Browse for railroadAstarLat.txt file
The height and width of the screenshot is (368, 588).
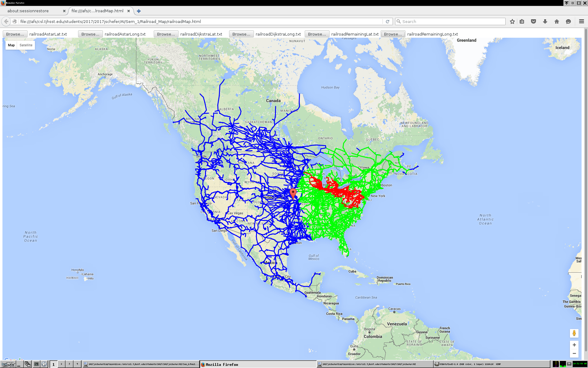pos(15,34)
